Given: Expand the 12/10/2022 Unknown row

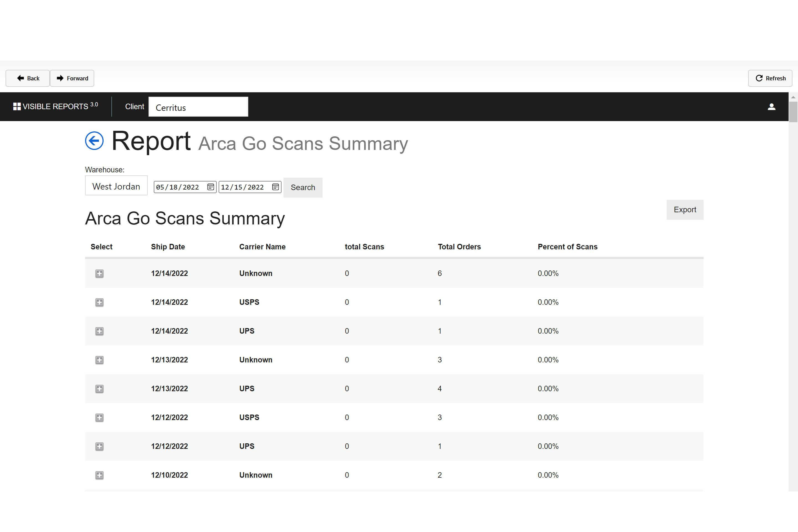Looking at the screenshot, I should (99, 475).
